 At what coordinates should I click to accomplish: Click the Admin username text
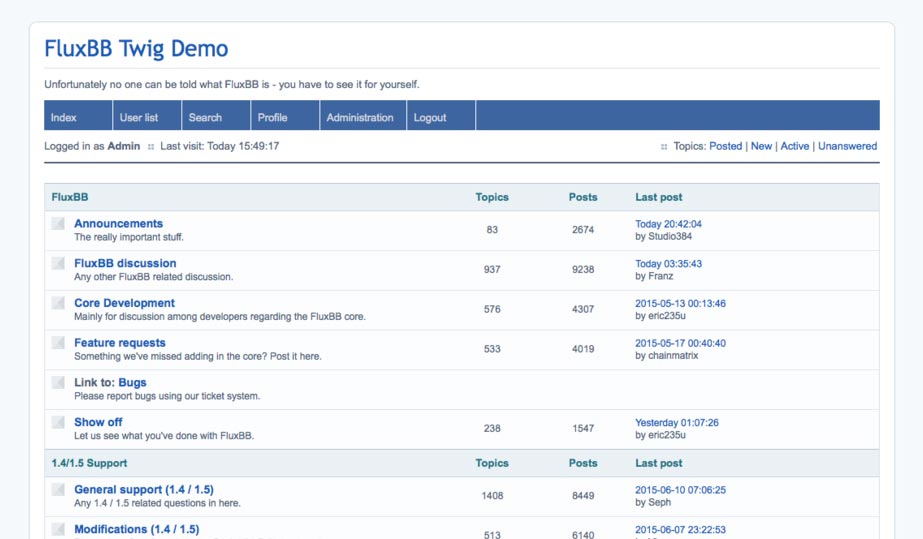[124, 146]
